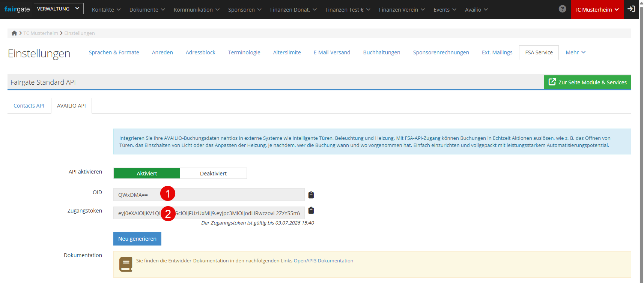Expand the Availio menu
Screen dimensions: 644x283
477,10
